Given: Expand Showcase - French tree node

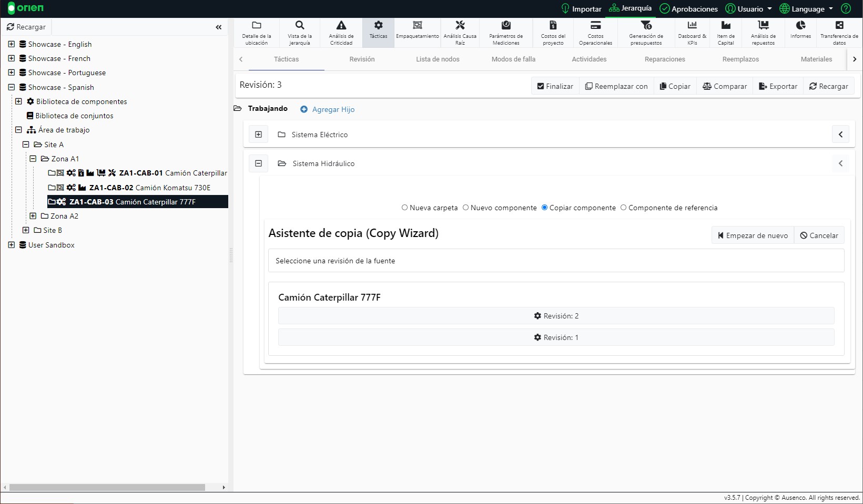Looking at the screenshot, I should [11, 58].
